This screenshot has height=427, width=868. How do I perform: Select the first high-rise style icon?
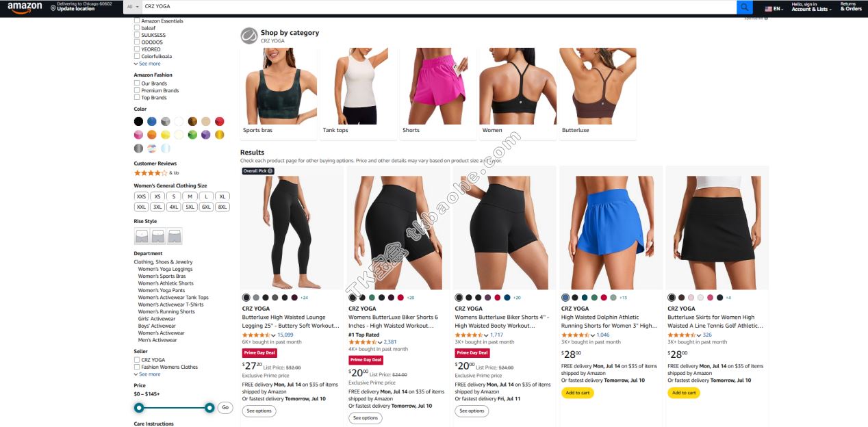pos(141,236)
